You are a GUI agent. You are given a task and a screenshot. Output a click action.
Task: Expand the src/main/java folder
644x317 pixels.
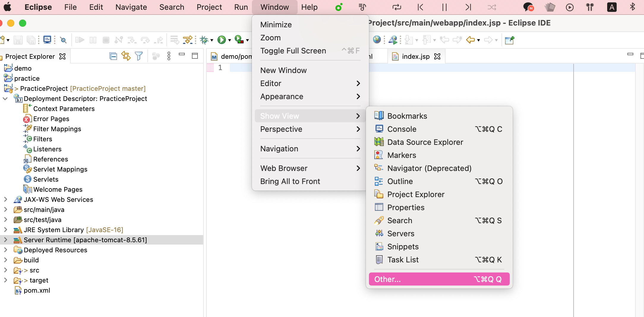pyautogui.click(x=5, y=210)
